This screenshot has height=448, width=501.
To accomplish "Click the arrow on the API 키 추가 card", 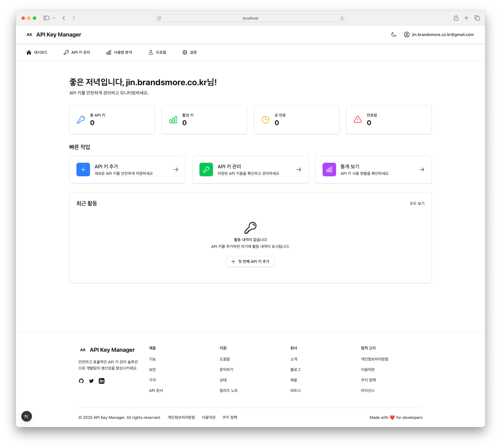I will (175, 169).
